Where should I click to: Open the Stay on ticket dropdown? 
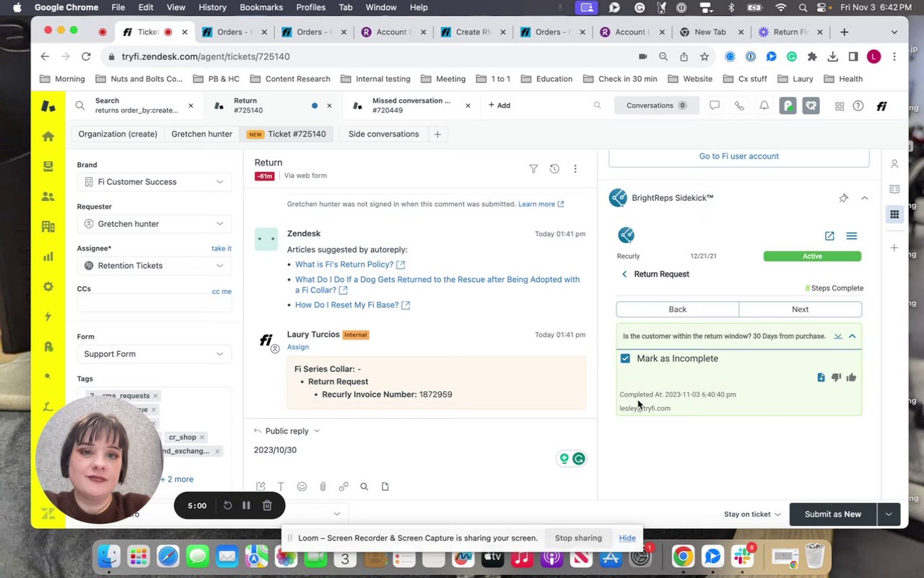click(752, 514)
